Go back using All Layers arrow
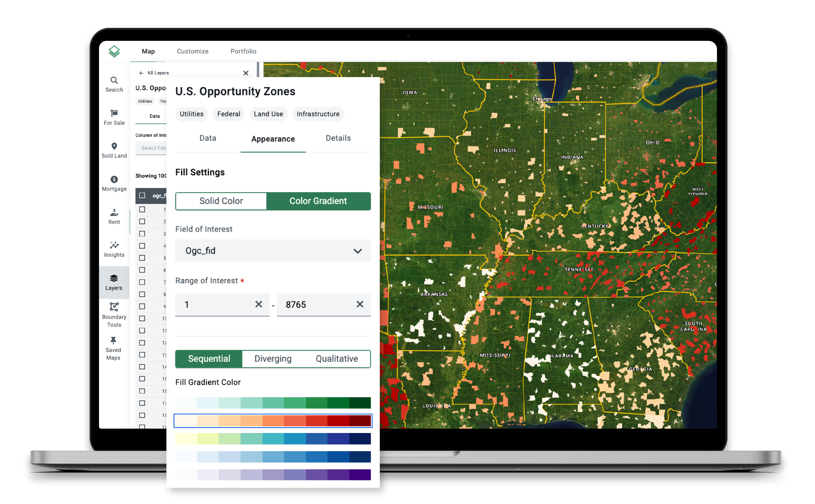The height and width of the screenshot is (504, 815). 141,73
